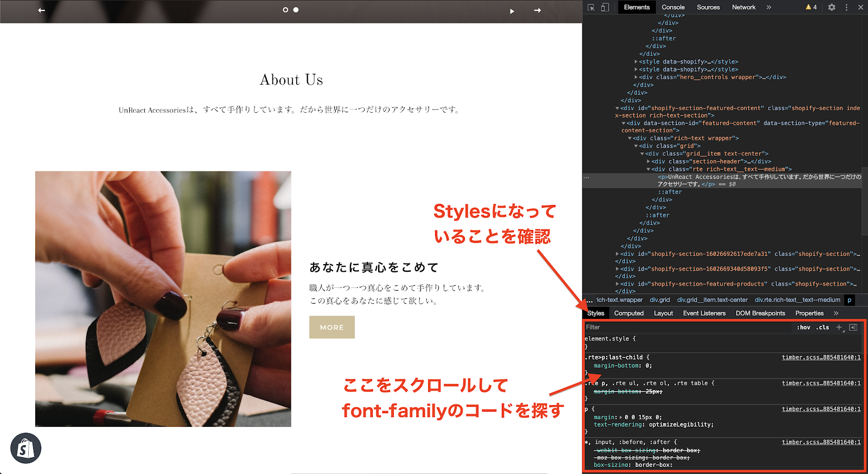This screenshot has width=868, height=474.
Task: Show more DevTools tabs via chevrons
Action: coord(769,8)
